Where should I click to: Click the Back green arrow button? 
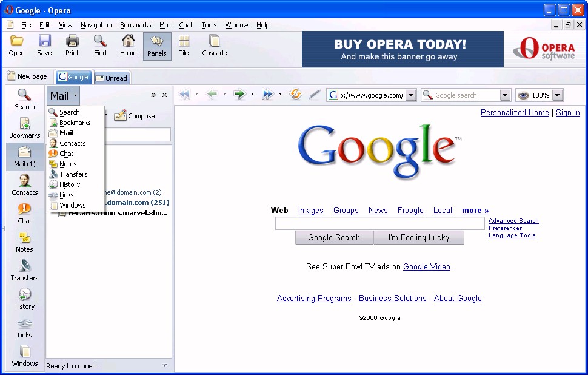coord(212,94)
